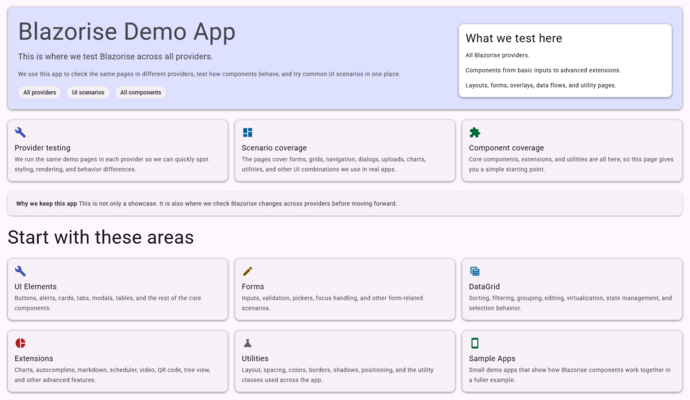Click the Sample Apps phone icon

click(474, 343)
